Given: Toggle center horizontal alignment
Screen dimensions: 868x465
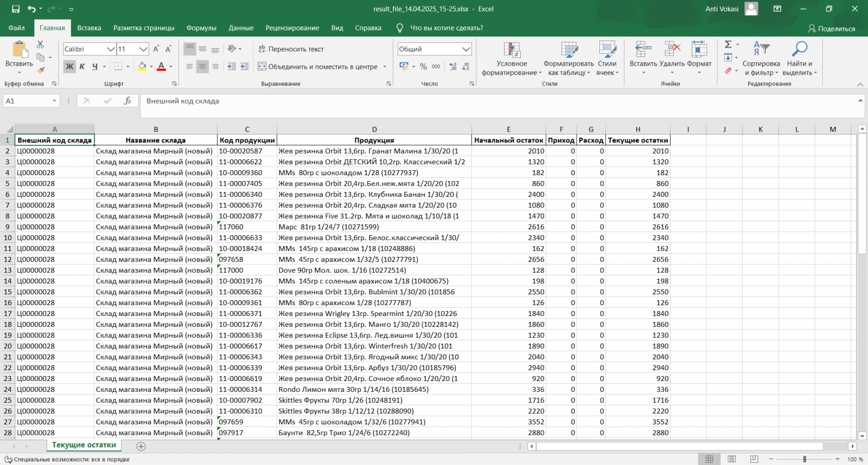Looking at the screenshot, I should tap(202, 67).
